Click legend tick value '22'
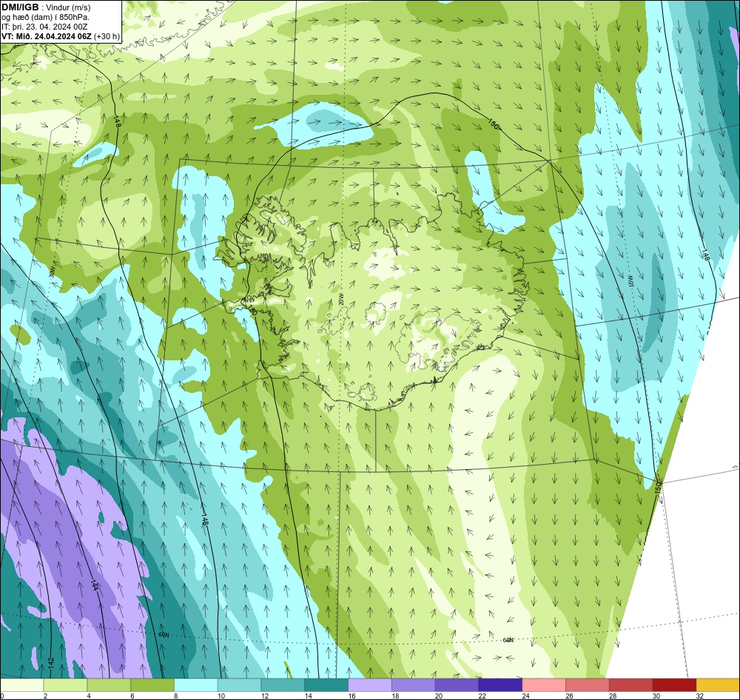 point(482,696)
